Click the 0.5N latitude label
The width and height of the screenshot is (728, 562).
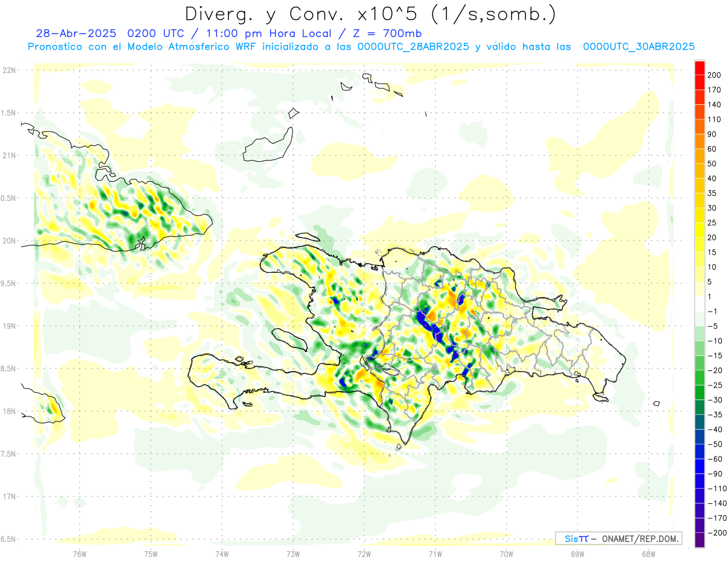[x=9, y=198]
